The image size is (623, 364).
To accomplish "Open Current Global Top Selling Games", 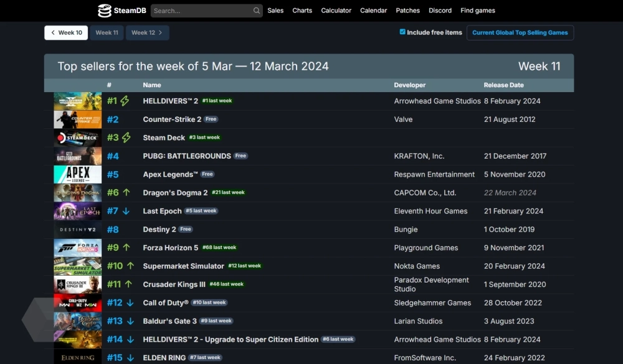I will (x=520, y=33).
